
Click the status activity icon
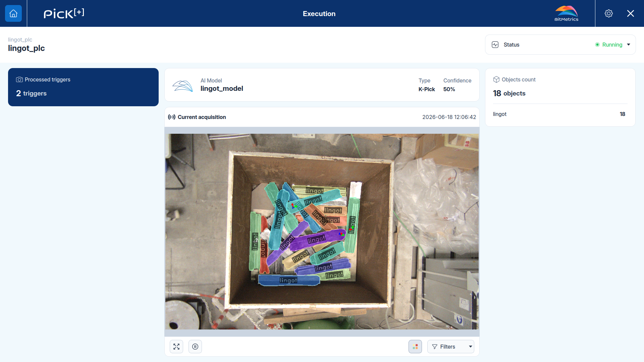coord(495,45)
